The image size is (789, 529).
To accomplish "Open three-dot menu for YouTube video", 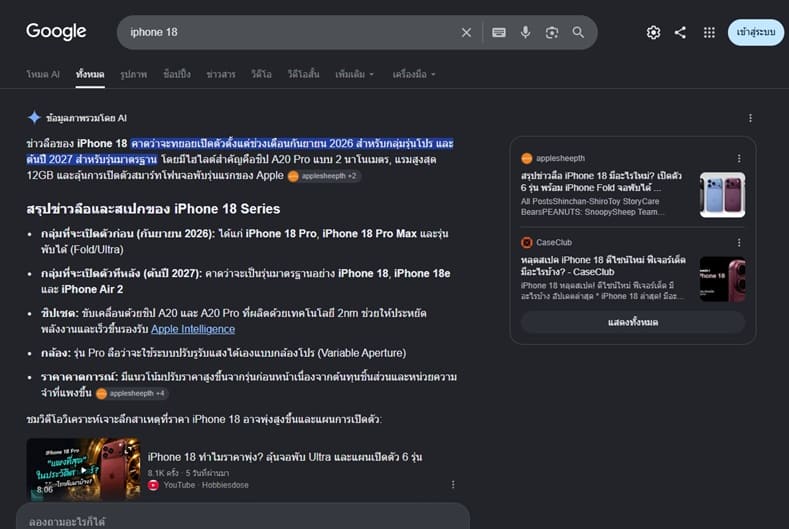I will click(453, 485).
